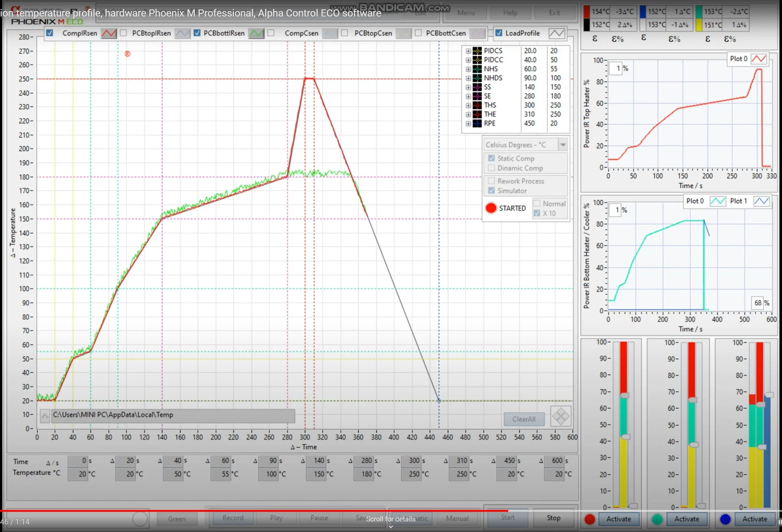This screenshot has height=532, width=782.
Task: Click the red STARTED indicator light
Action: [x=491, y=208]
